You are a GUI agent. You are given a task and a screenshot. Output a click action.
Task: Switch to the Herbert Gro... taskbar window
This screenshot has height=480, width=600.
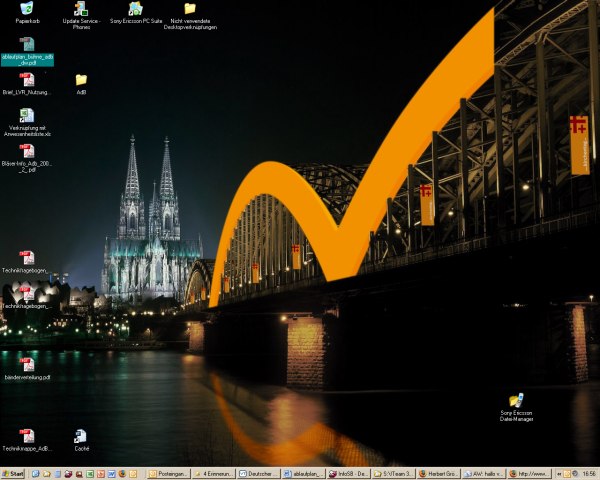(438, 473)
